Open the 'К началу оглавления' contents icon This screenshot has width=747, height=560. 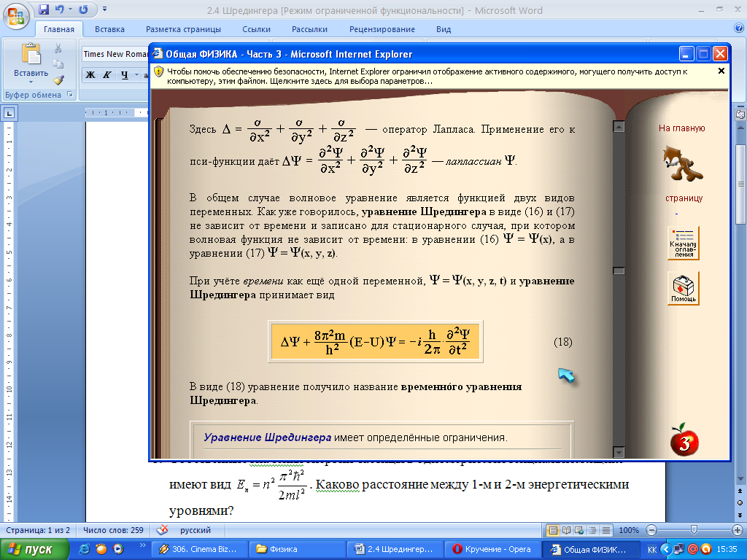(683, 244)
